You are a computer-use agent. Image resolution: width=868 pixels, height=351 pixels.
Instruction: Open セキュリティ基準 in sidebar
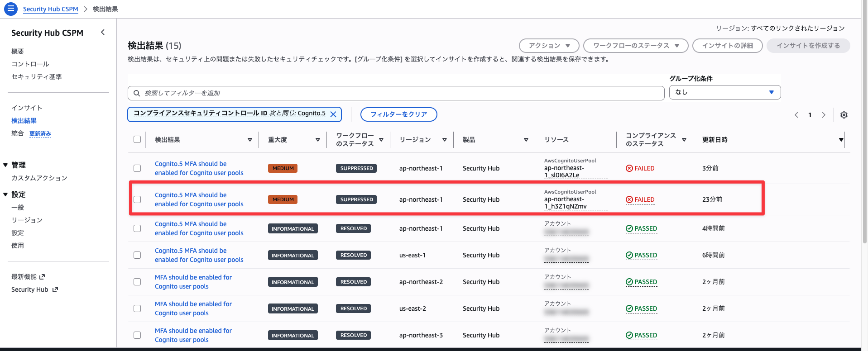(37, 77)
